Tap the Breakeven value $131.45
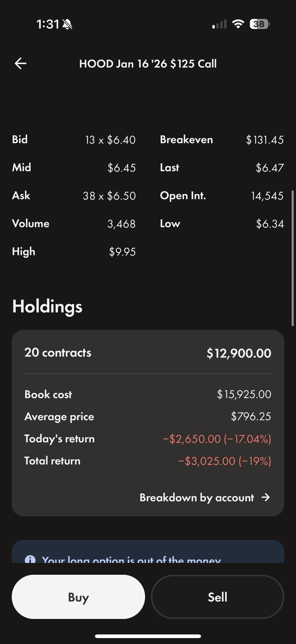 264,140
